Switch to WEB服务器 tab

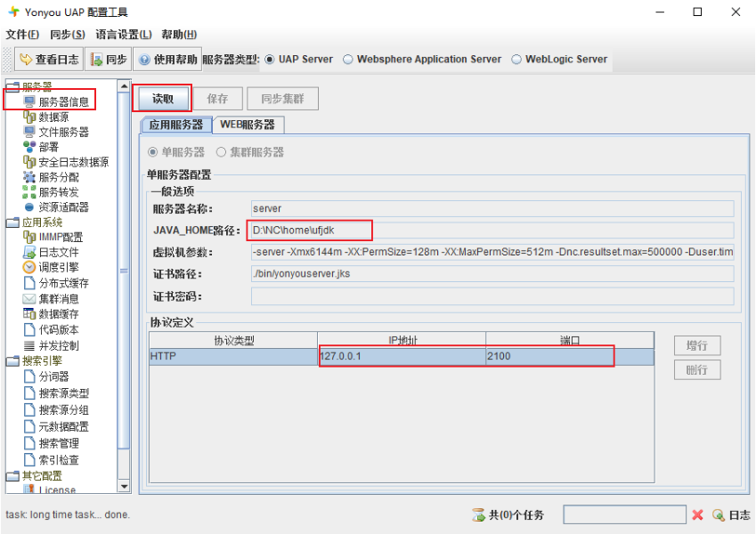tap(248, 125)
